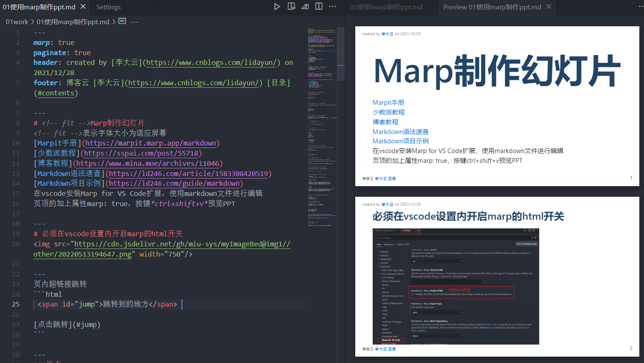
Task: Click the '必须在vscode设置内开启marp的html开关' slide heading
Action: [x=468, y=217]
